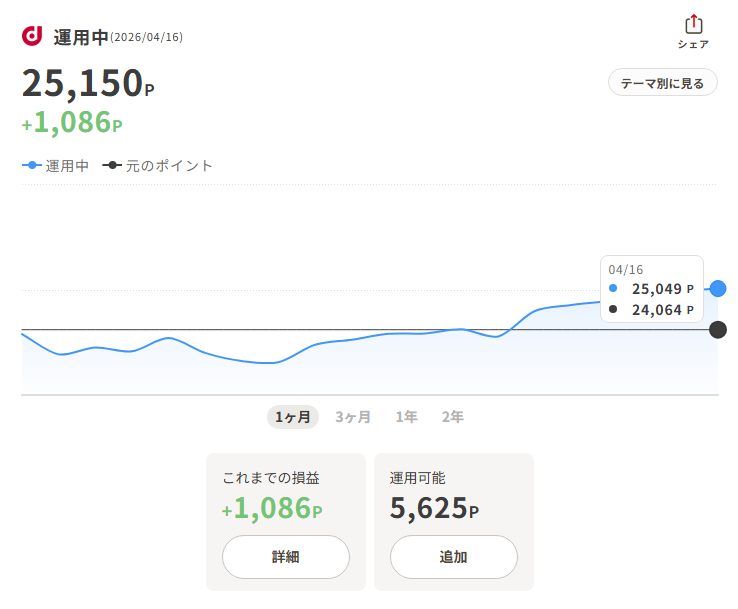Viewport: 738px width, 609px height.
Task: Click the blue chart endpoint marker
Action: tap(717, 289)
